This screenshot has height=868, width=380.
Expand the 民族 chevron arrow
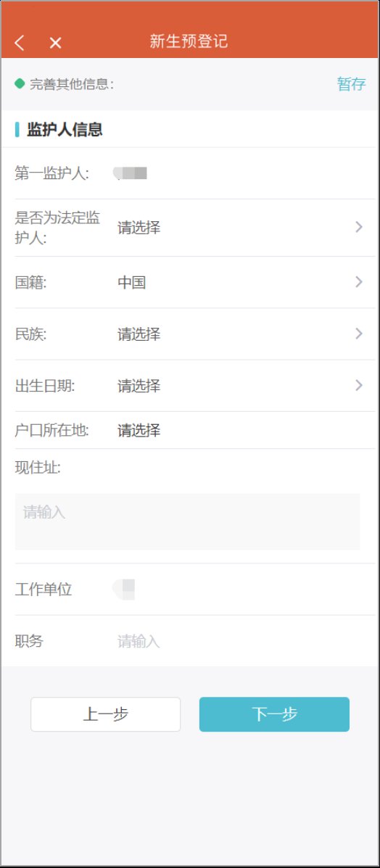pyautogui.click(x=359, y=334)
